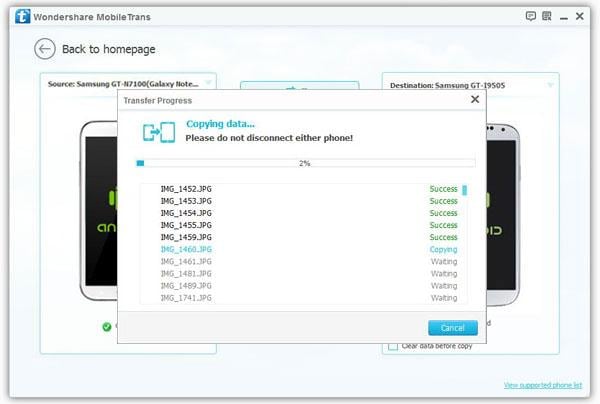Select IMG_1481.JPG waiting file

click(186, 274)
